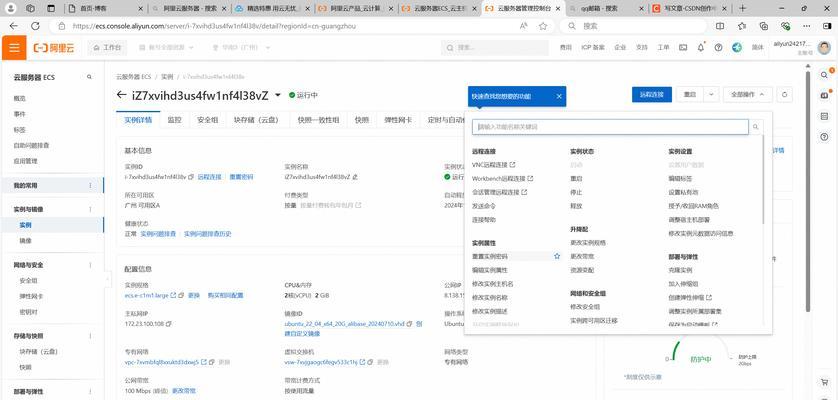The image size is (838, 400).
Task: Focus the function name search input
Action: pos(610,127)
